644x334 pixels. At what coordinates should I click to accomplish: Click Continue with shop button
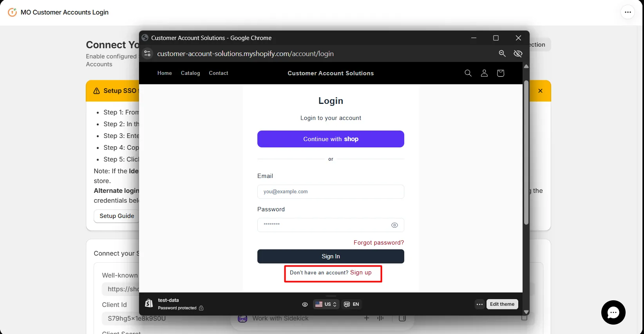(x=331, y=139)
